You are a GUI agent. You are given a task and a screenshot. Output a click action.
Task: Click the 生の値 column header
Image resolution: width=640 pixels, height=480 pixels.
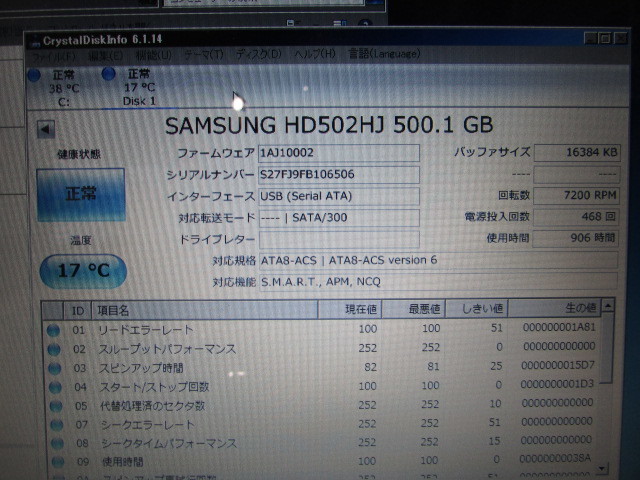coord(555,307)
